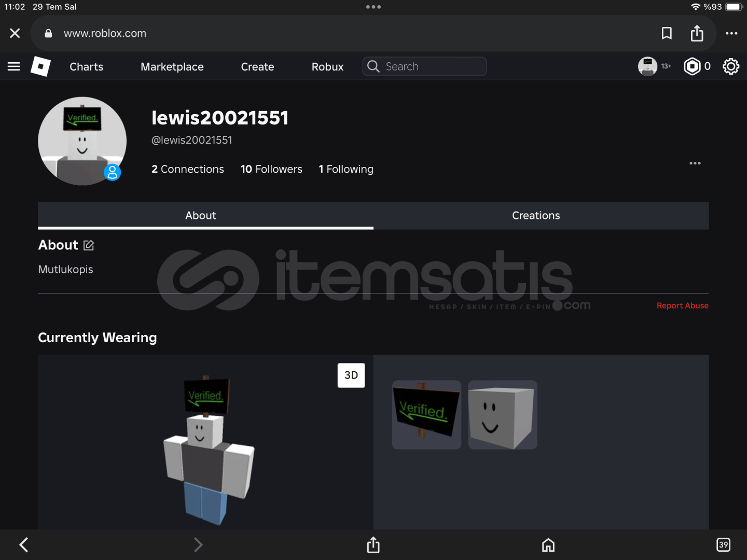Click the search magnifier icon
Image resolution: width=747 pixels, height=560 pixels.
click(373, 66)
